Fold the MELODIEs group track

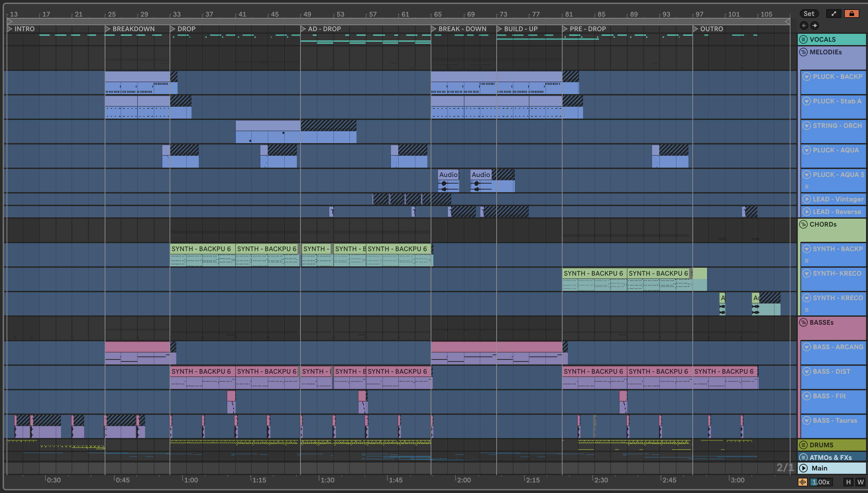(803, 52)
